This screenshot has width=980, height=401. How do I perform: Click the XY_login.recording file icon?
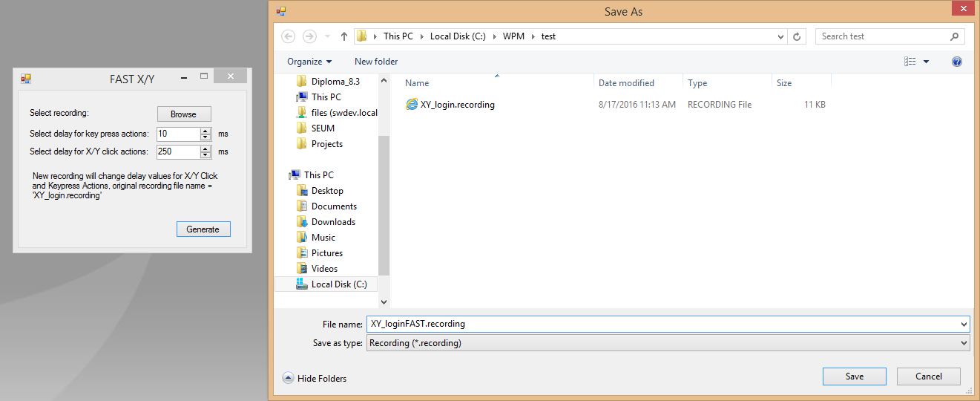[412, 105]
